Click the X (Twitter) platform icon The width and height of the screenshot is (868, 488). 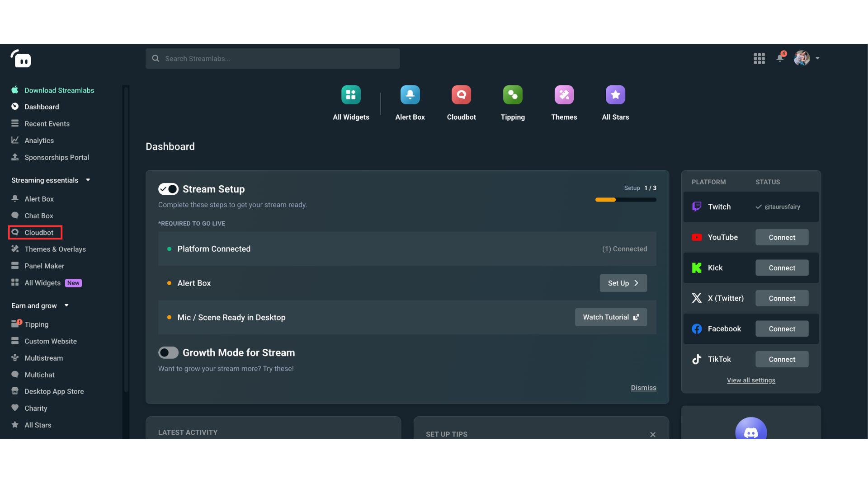tap(697, 298)
